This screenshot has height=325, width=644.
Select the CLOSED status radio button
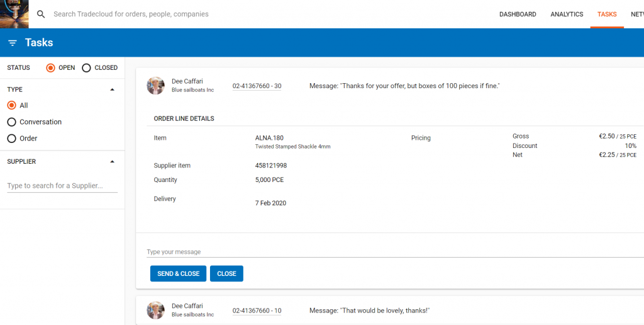(86, 68)
